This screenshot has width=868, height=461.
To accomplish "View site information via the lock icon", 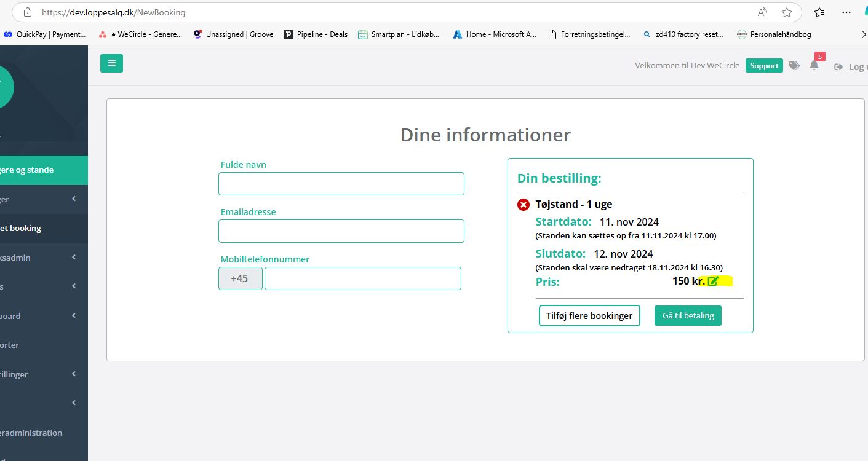I will 26,12.
